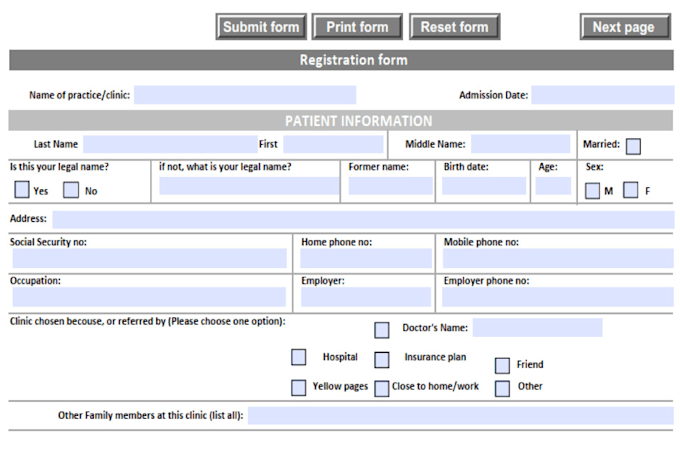This screenshot has height=453, width=680.
Task: Click the Print form button
Action: point(357,27)
